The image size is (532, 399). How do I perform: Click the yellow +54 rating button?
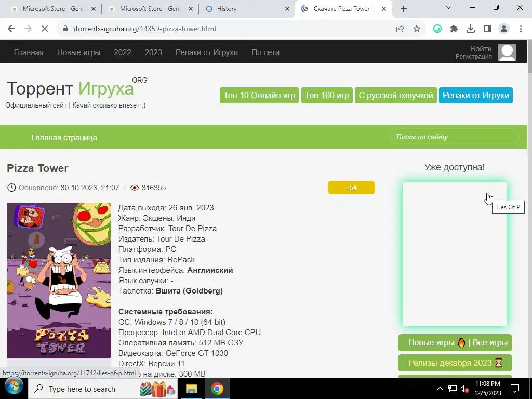351,188
